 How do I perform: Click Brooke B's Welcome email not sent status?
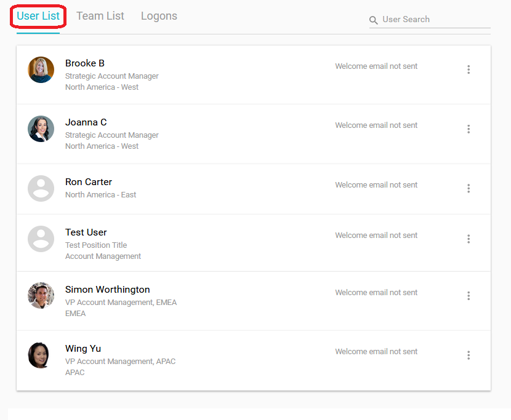coord(376,66)
